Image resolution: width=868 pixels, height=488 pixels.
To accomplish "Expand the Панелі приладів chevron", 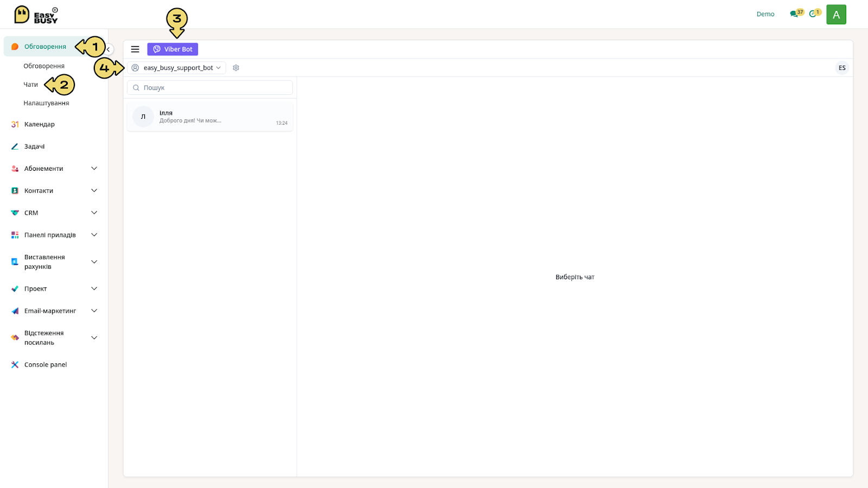I will tap(94, 235).
